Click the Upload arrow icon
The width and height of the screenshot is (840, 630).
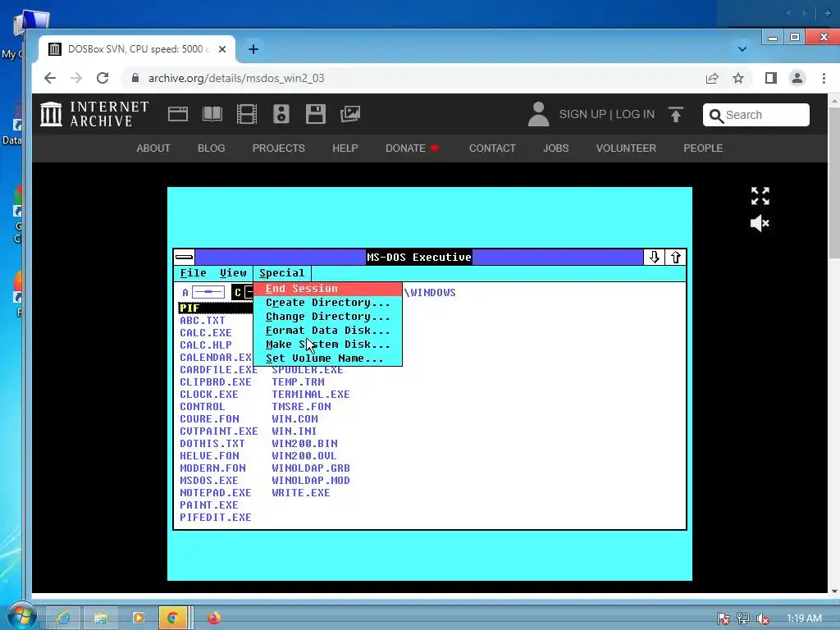click(x=676, y=114)
